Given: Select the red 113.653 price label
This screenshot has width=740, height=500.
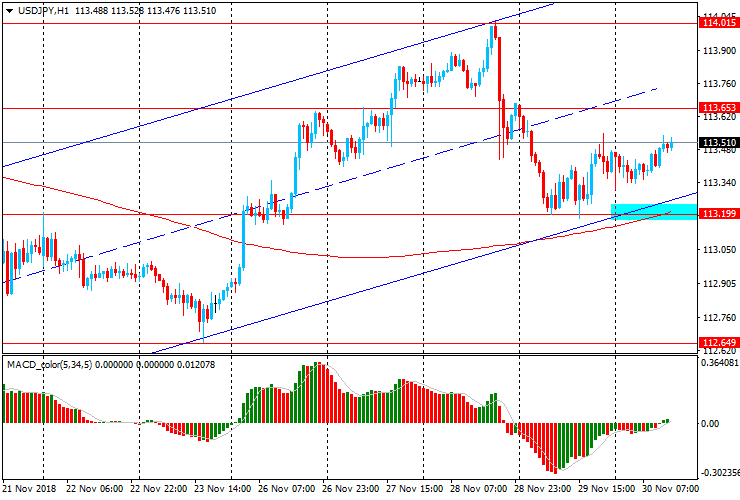Looking at the screenshot, I should [717, 107].
